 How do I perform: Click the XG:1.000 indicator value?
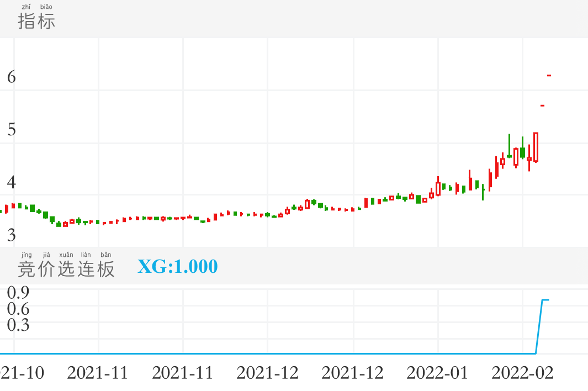pos(177,267)
